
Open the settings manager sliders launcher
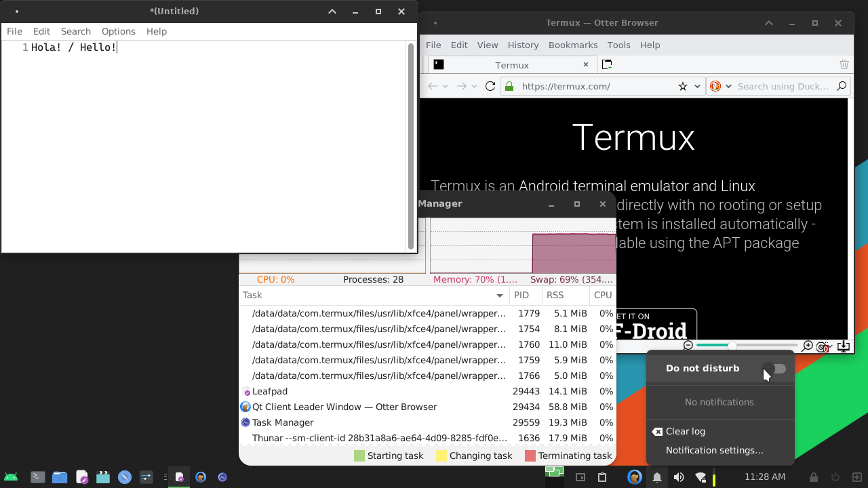click(146, 477)
